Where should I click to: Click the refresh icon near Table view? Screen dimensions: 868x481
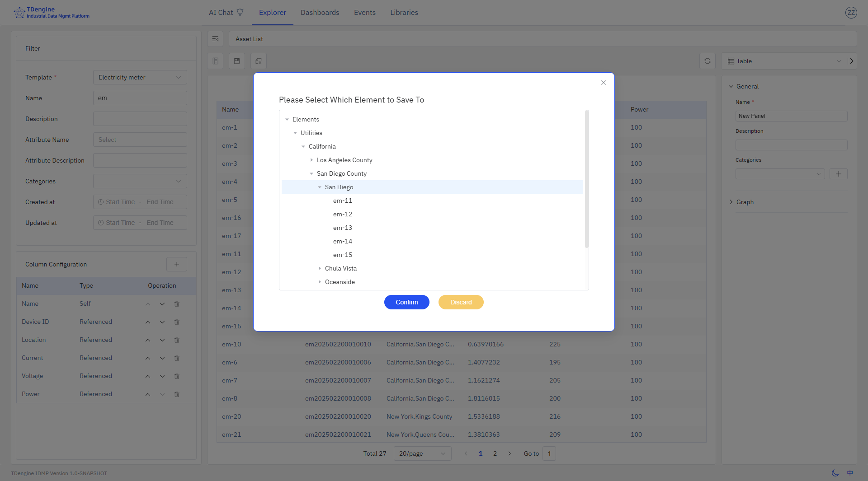pyautogui.click(x=708, y=61)
